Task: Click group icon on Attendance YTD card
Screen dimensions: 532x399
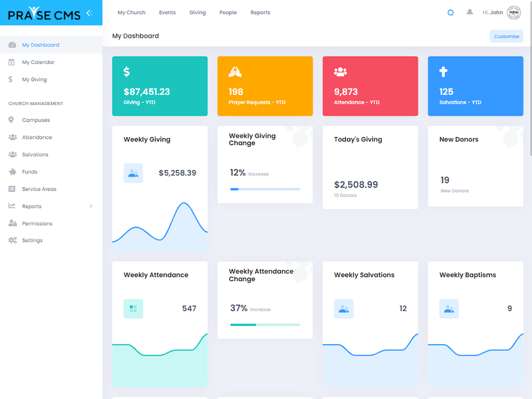Action: pyautogui.click(x=340, y=72)
